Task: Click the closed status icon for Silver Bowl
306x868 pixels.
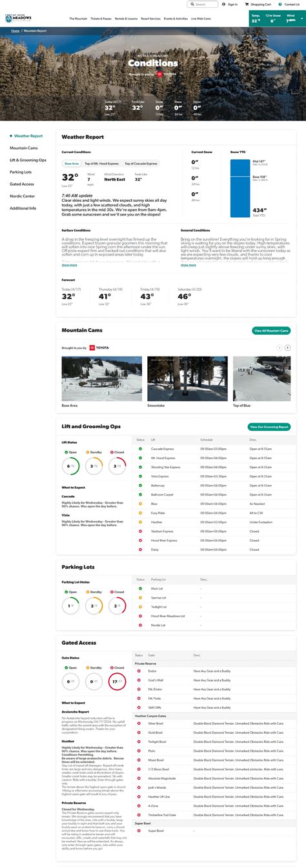Action: [x=139, y=723]
